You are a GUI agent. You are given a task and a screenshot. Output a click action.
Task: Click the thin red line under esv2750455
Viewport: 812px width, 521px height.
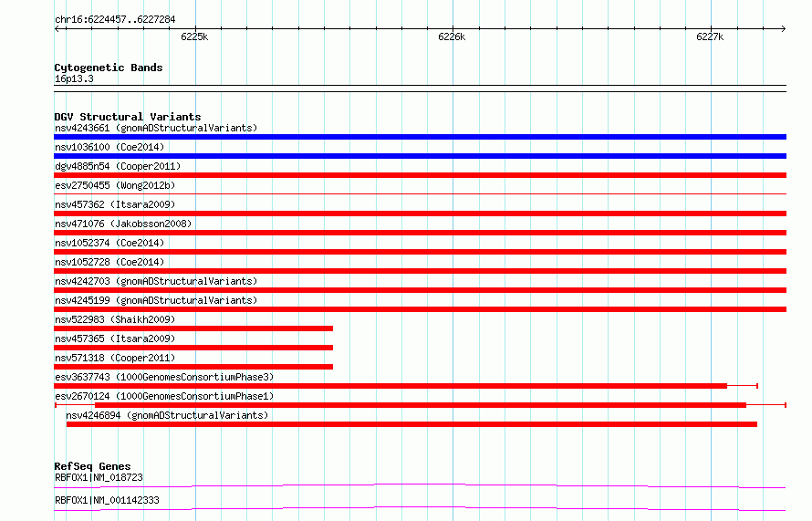tap(420, 194)
